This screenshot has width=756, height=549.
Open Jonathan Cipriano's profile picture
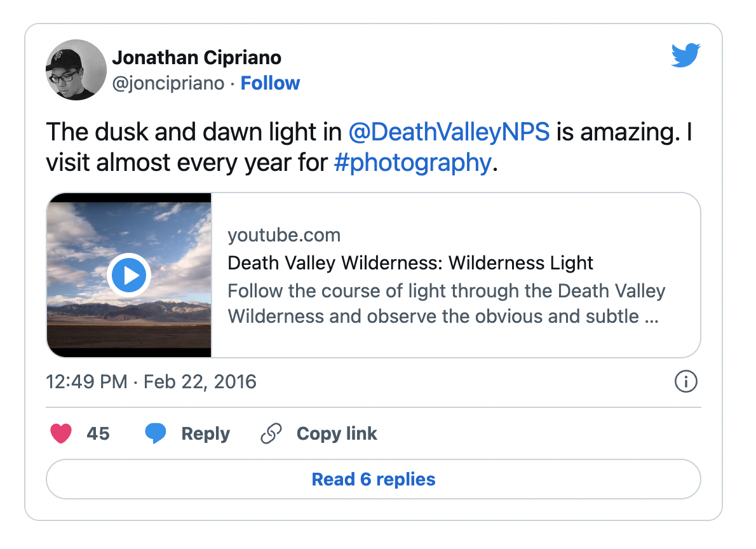pos(76,70)
